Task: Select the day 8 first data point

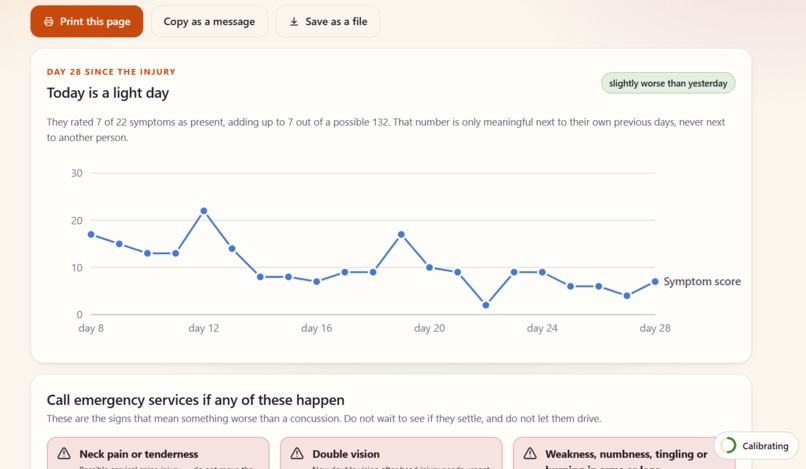Action: pyautogui.click(x=91, y=234)
